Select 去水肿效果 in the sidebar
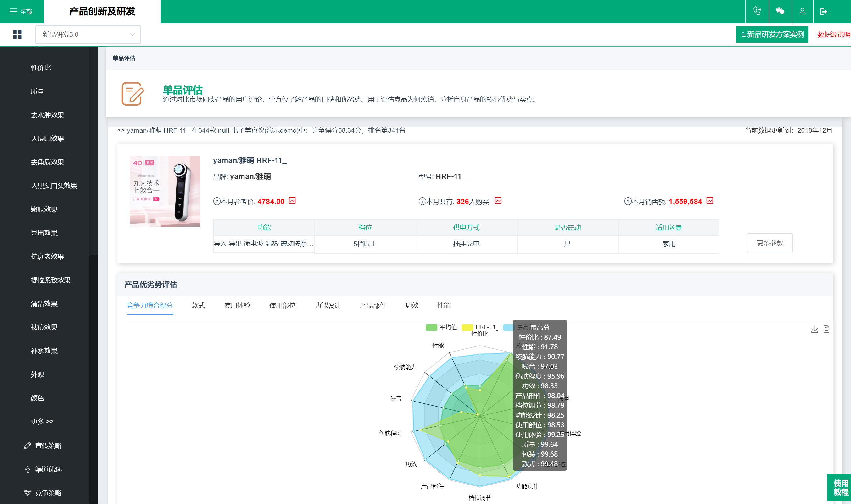Image resolution: width=851 pixels, height=504 pixels. 48,115
